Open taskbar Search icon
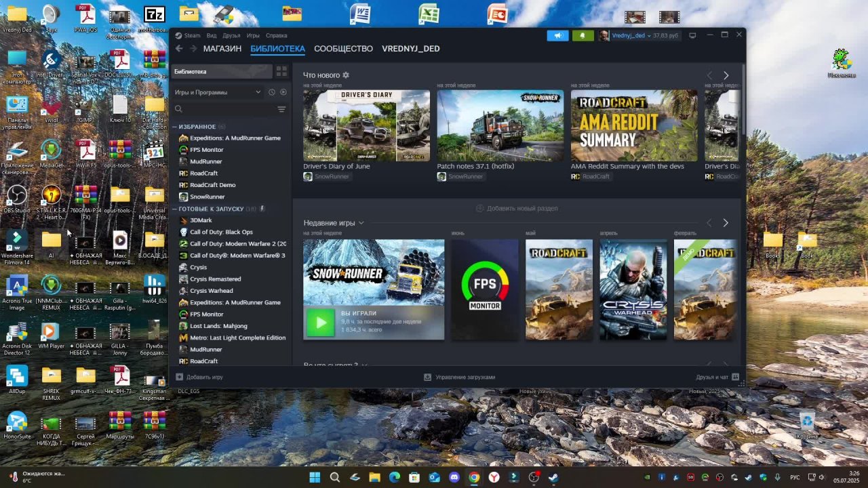This screenshot has height=488, width=868. pos(335,477)
